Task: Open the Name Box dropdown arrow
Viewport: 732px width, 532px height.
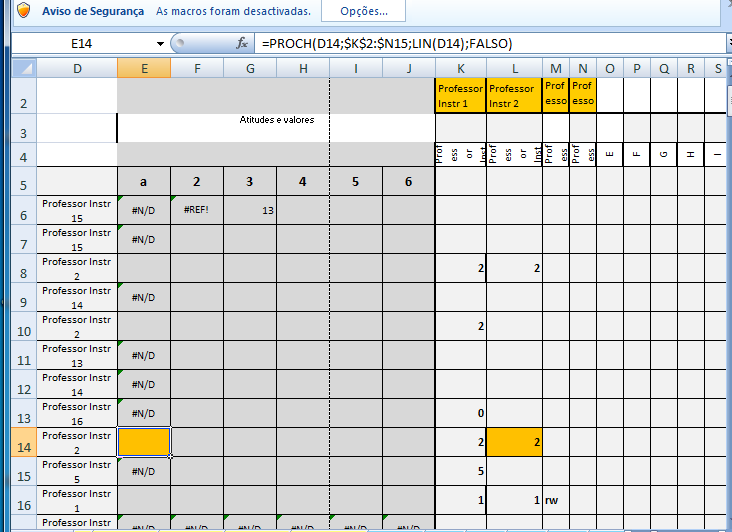Action: (160, 44)
